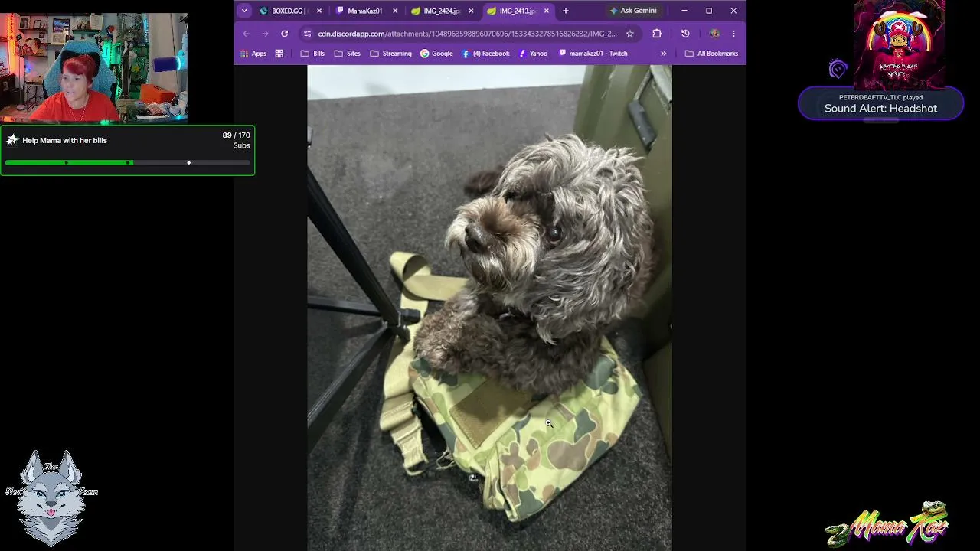
Task: Open the Google bookmark
Action: tap(436, 54)
